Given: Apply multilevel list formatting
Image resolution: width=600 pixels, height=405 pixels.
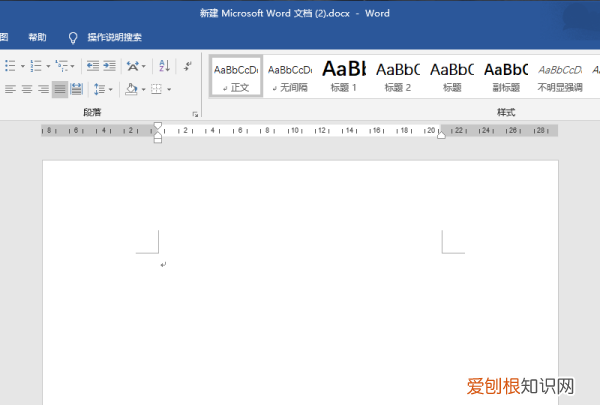Looking at the screenshot, I should (62, 66).
